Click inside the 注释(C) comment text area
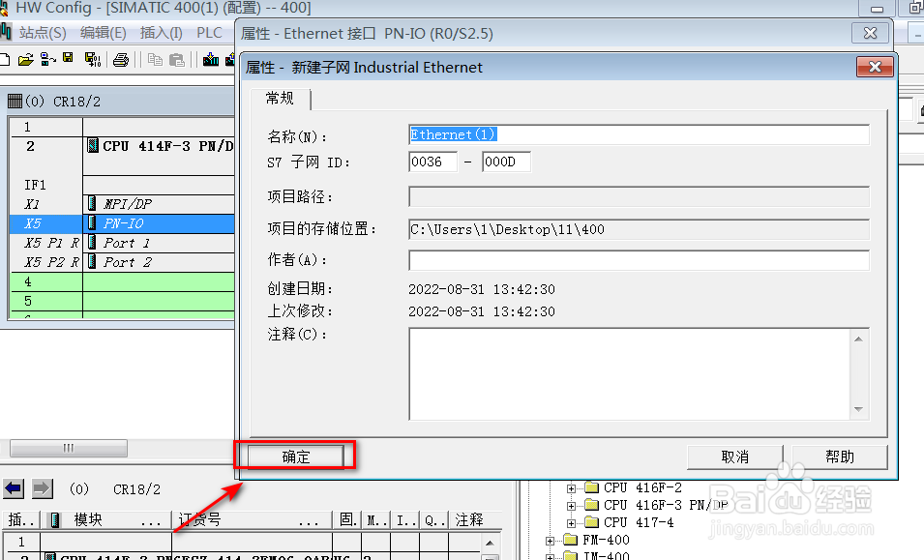 629,374
